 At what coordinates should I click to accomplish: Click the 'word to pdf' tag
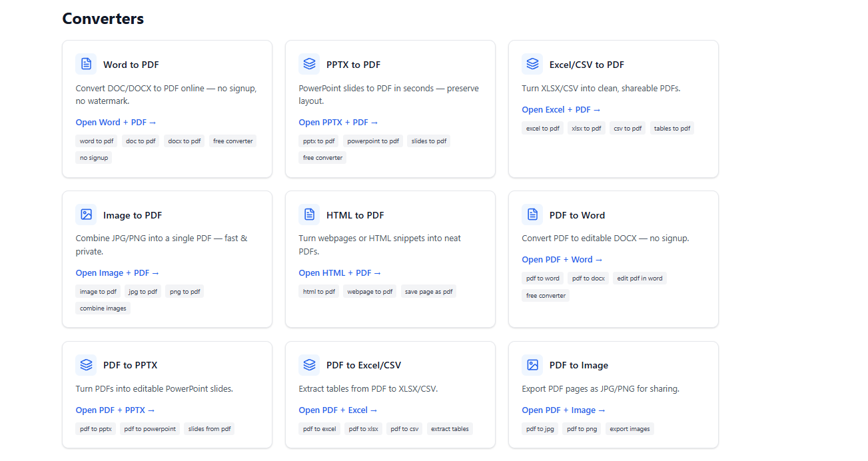[97, 141]
